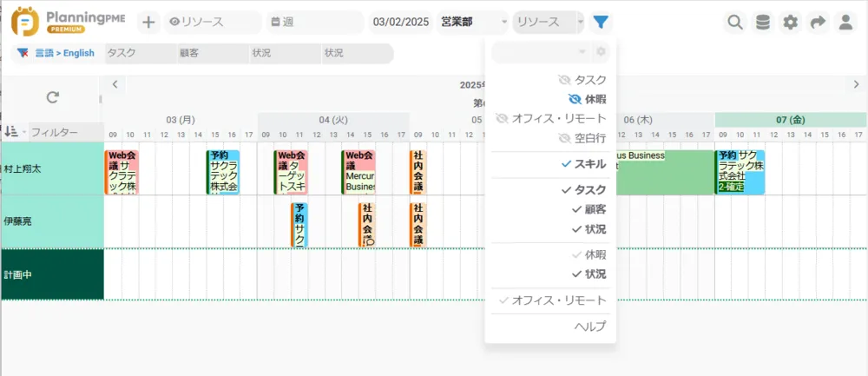Viewport: 868px width, 376px height.
Task: Open the リソース view selector
Action: point(214,23)
